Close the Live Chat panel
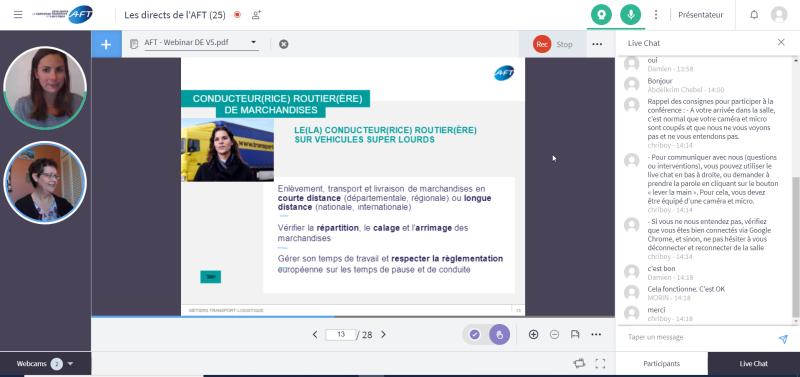The height and width of the screenshot is (377, 800). [781, 42]
